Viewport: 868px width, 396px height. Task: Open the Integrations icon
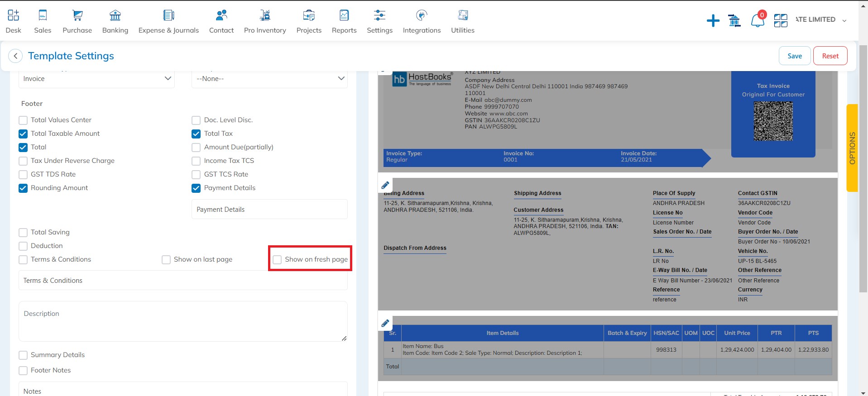[x=422, y=15]
